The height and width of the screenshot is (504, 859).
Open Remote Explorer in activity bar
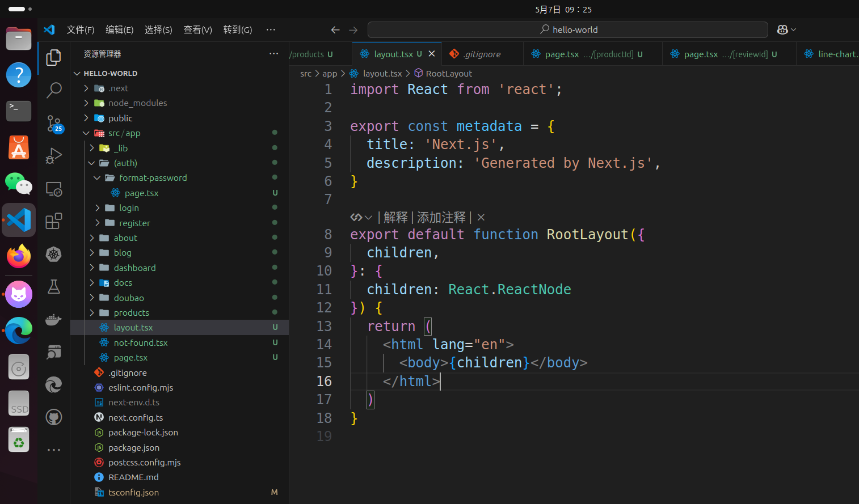point(54,189)
